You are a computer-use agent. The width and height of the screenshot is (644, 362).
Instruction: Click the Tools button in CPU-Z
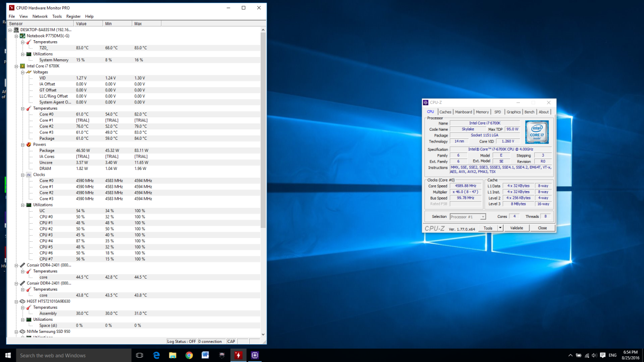click(x=488, y=228)
